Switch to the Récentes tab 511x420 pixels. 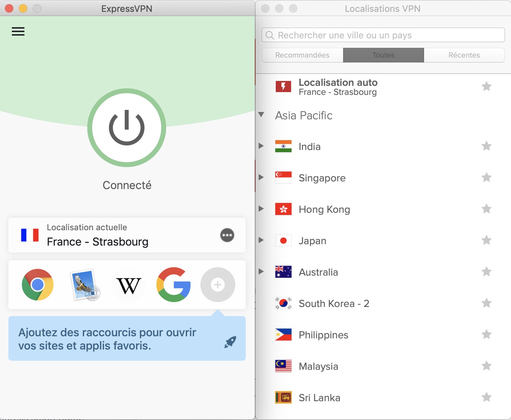click(464, 55)
